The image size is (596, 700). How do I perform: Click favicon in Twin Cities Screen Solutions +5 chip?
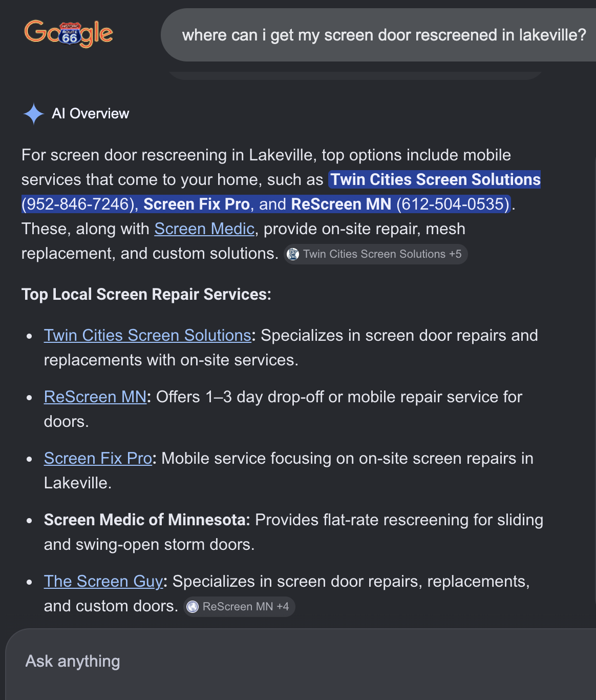293,254
